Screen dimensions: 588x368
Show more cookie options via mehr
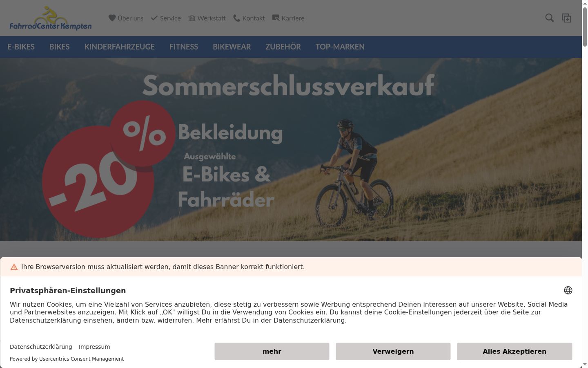272,351
